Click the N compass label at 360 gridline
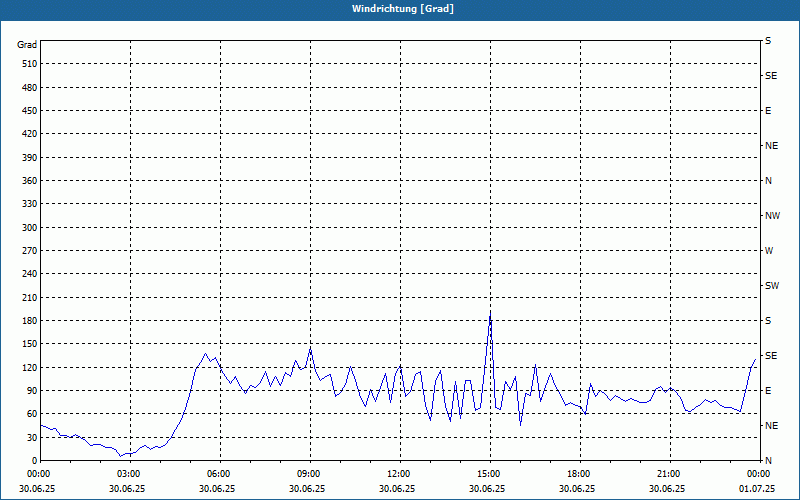 [x=768, y=181]
